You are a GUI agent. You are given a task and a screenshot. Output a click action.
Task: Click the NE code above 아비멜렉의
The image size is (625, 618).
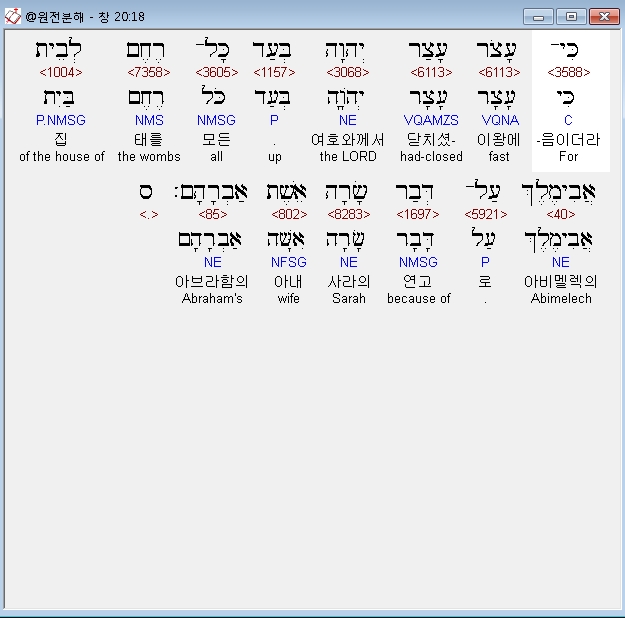560,262
